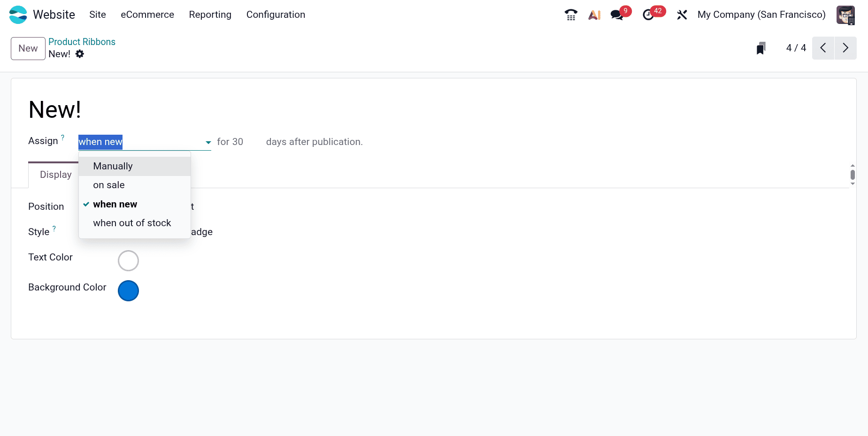This screenshot has height=436, width=868.
Task: Open the blue Background Color swatch
Action: pyautogui.click(x=128, y=291)
